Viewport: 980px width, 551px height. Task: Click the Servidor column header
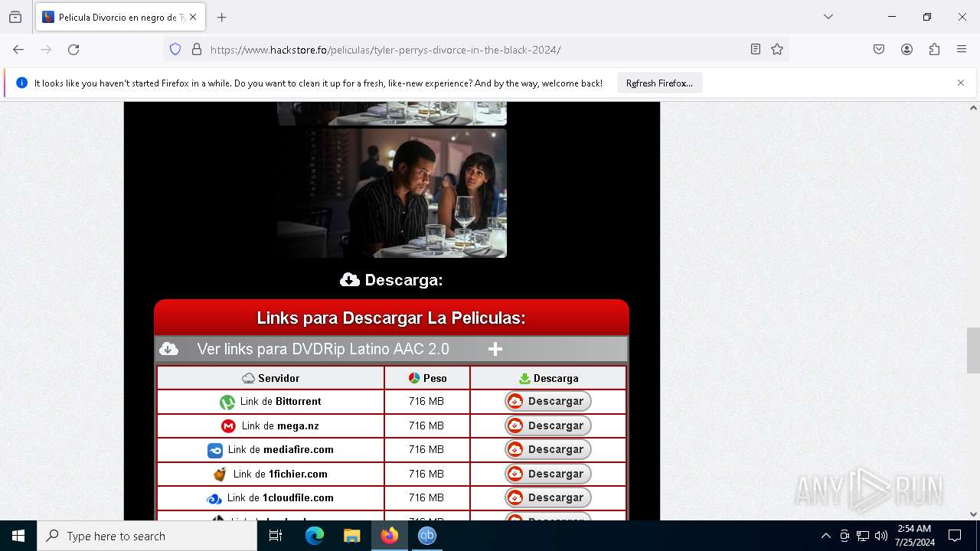(271, 378)
